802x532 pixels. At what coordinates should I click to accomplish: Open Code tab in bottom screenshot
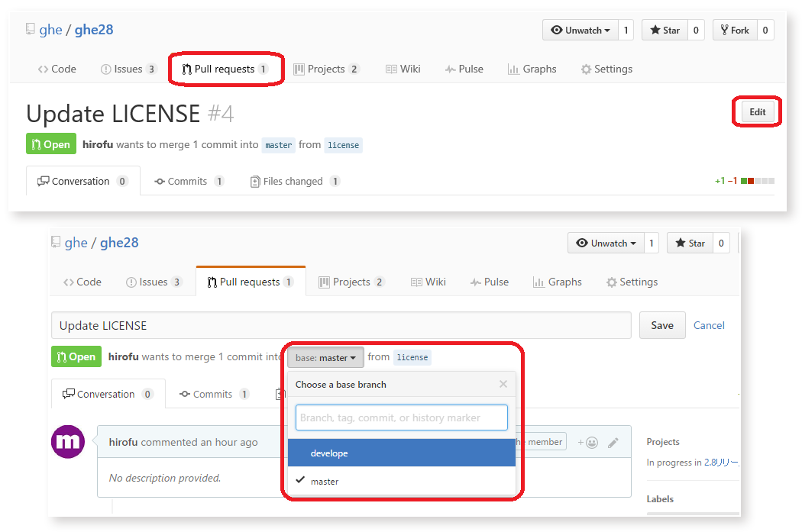click(82, 282)
